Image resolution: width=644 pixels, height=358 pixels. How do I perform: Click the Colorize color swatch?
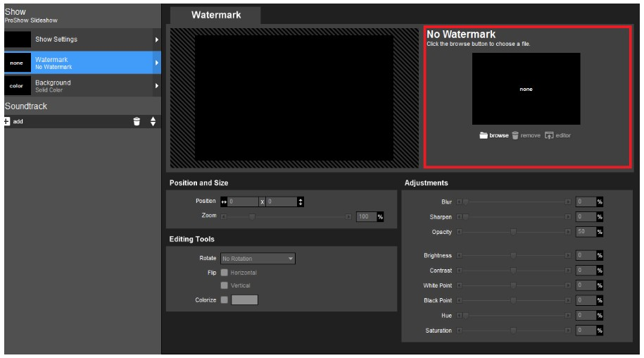[x=244, y=300]
